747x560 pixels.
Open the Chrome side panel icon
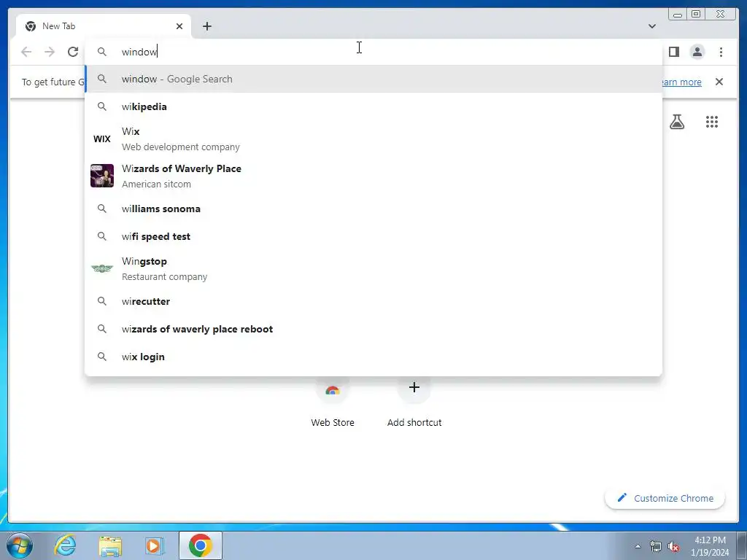tap(673, 52)
